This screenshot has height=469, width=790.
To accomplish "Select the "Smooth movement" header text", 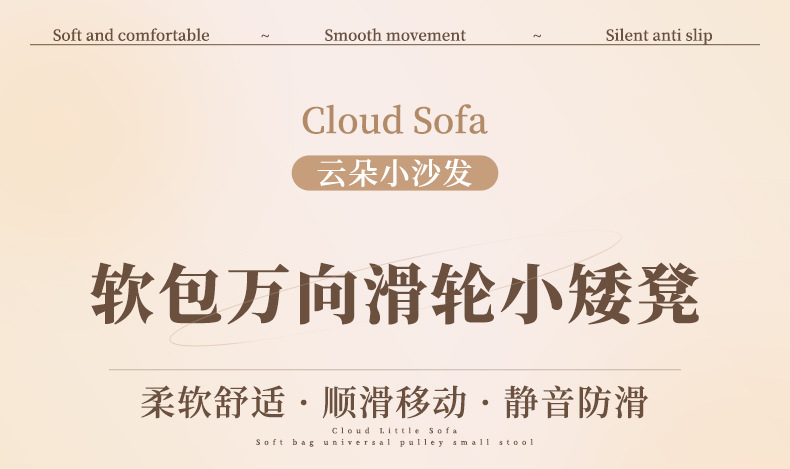I will [395, 36].
